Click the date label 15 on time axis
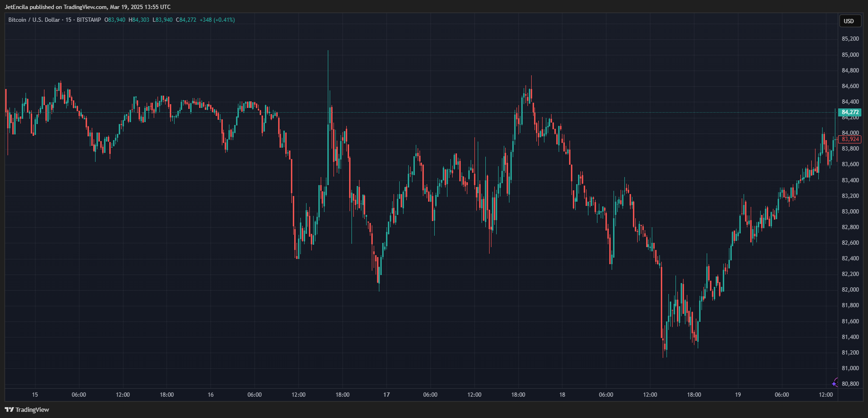This screenshot has height=418, width=868. (35, 395)
